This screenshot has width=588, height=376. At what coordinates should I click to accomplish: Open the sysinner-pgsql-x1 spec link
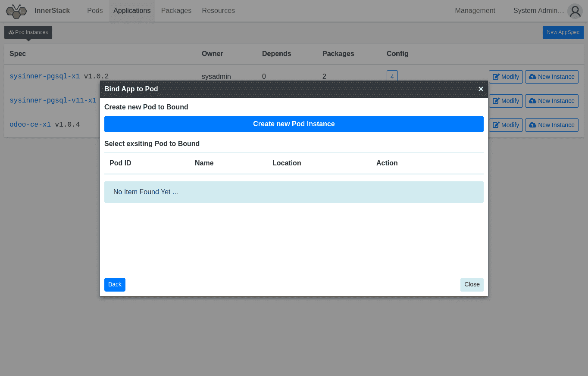click(45, 77)
